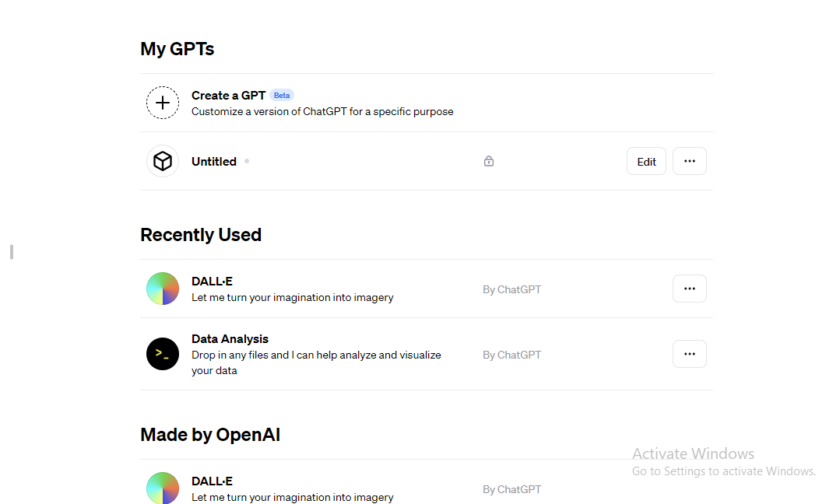
Task: Open the Create a GPT link
Action: tap(228, 96)
